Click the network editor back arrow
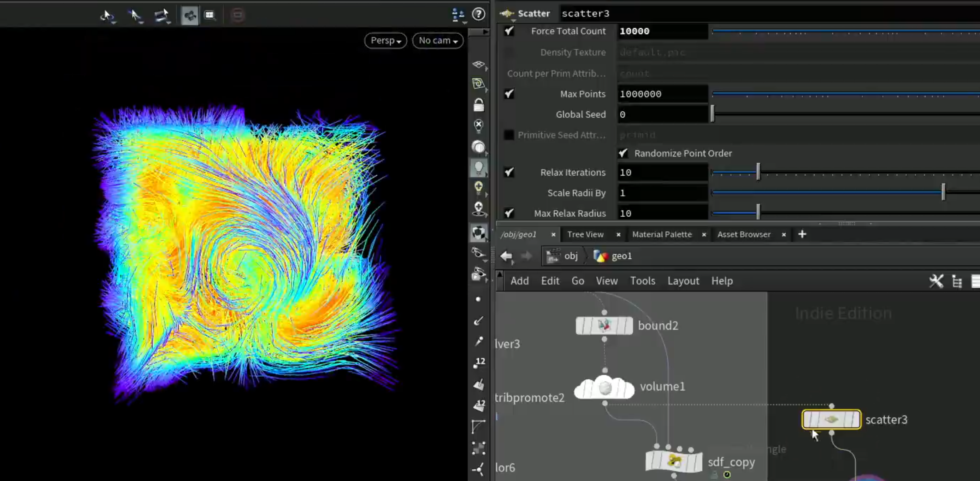Image resolution: width=980 pixels, height=481 pixels. pos(506,256)
